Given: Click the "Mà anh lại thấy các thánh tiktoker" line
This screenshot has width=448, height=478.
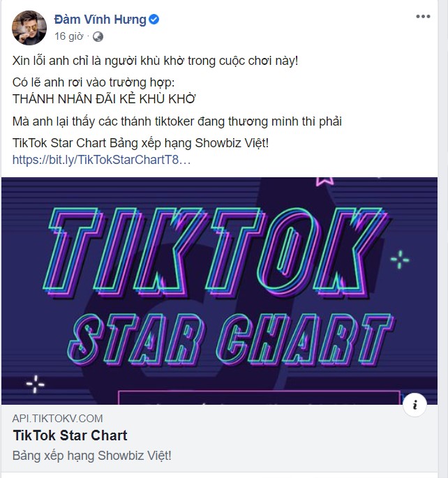Looking at the screenshot, I should (x=177, y=122).
